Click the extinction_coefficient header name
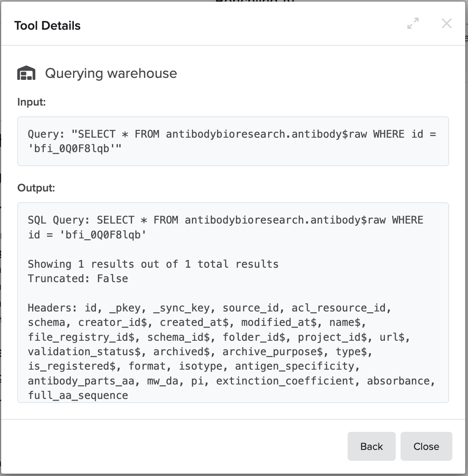This screenshot has width=468, height=476. (x=285, y=381)
